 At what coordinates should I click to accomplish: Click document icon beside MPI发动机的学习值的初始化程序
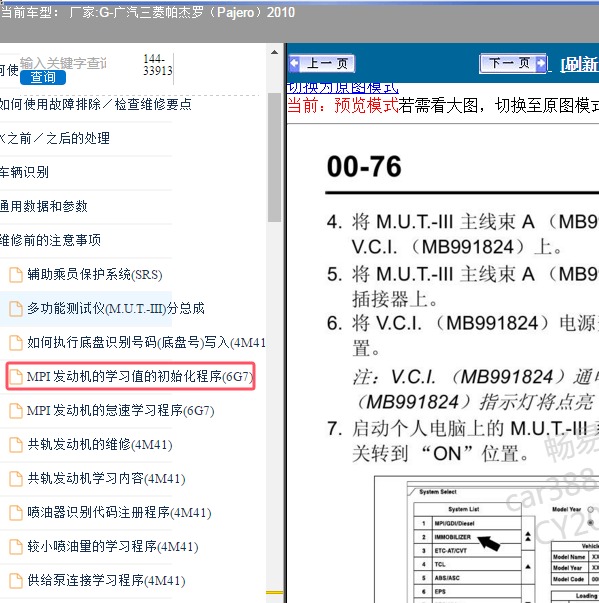(16, 376)
